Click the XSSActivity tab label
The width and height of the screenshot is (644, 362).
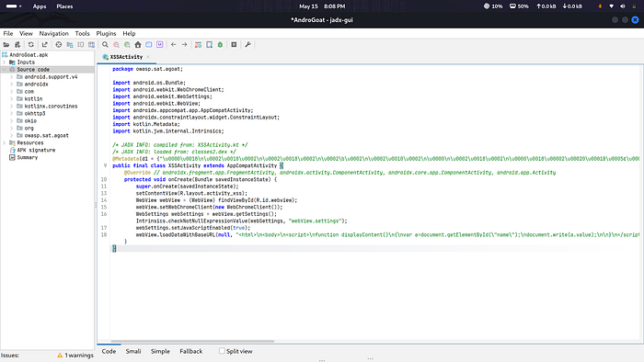coord(126,57)
